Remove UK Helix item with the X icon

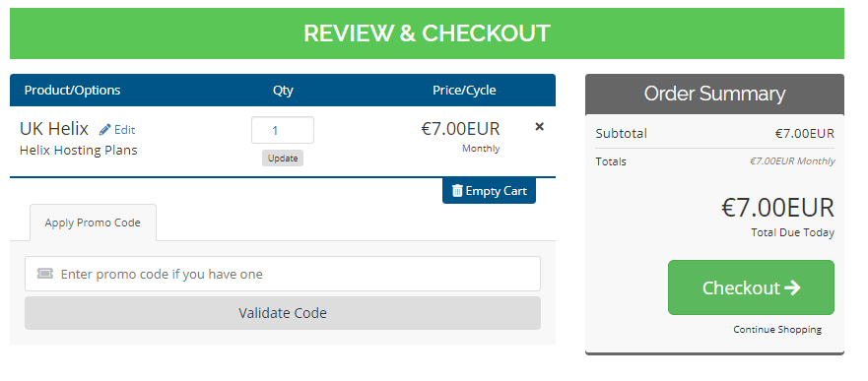[x=539, y=127]
